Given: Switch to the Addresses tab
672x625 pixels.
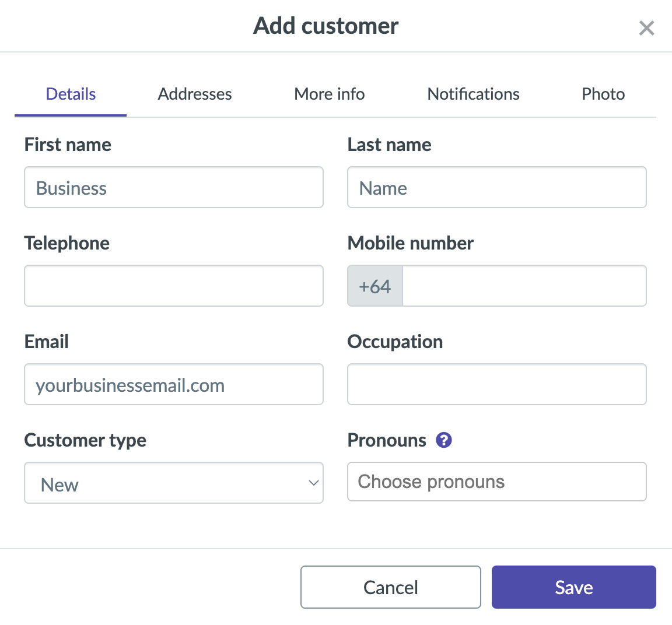Looking at the screenshot, I should [195, 94].
